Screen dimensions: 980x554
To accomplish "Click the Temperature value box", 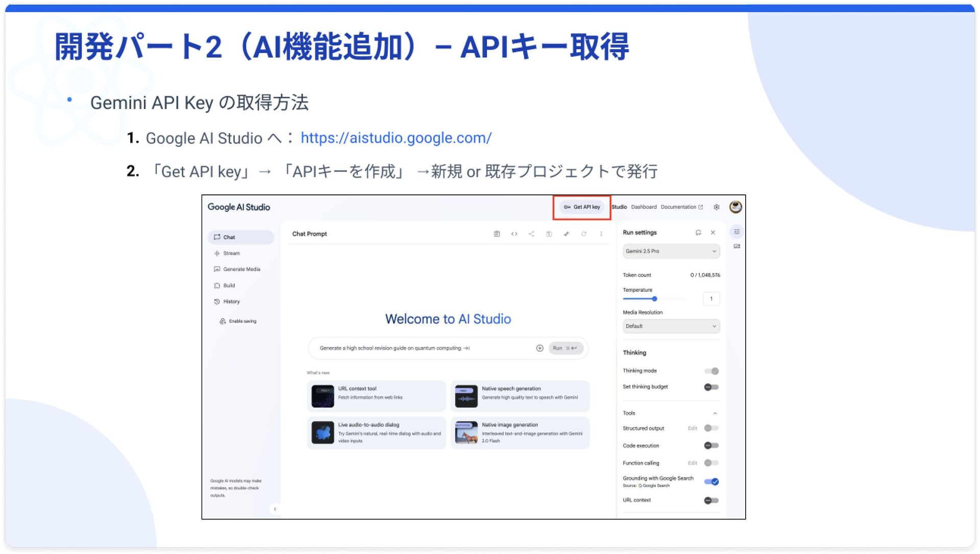I will click(711, 299).
